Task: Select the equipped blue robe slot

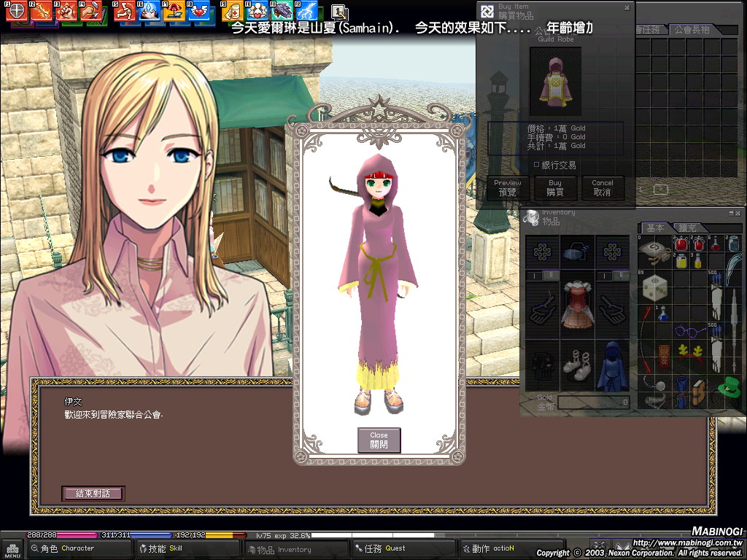Action: coord(613,367)
